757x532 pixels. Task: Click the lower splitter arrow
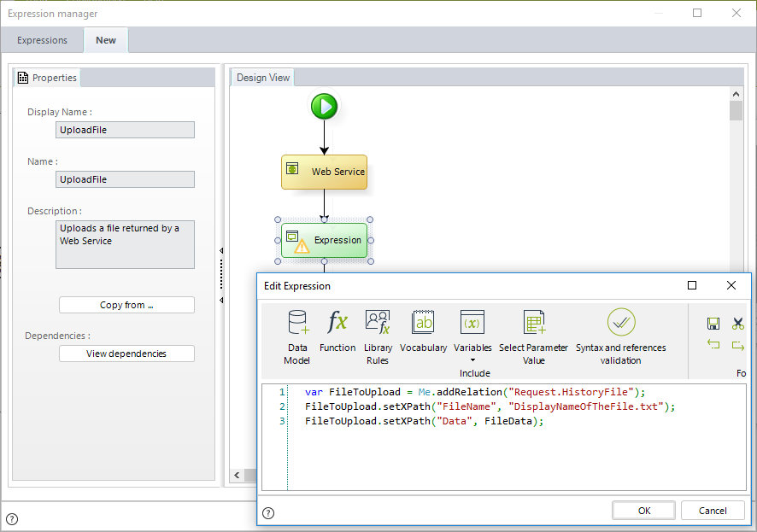point(221,301)
